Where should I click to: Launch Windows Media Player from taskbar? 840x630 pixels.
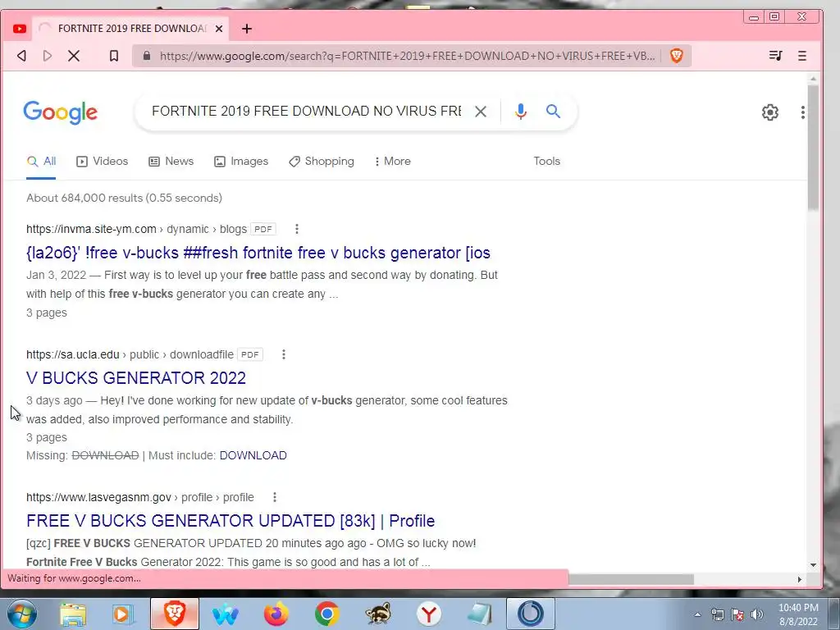(x=122, y=614)
